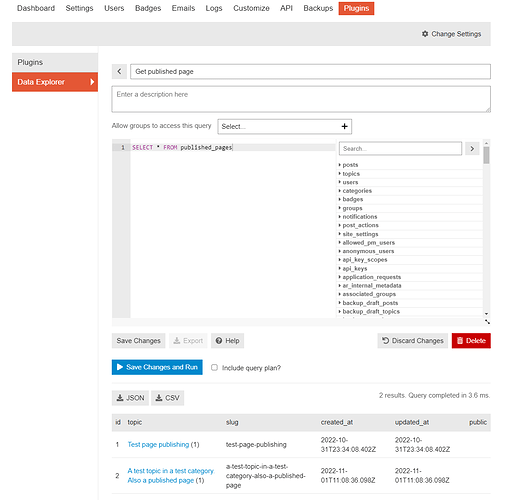Screen dimensions: 505x500
Task: Click the trash icon on Delete button
Action: [x=460, y=340]
